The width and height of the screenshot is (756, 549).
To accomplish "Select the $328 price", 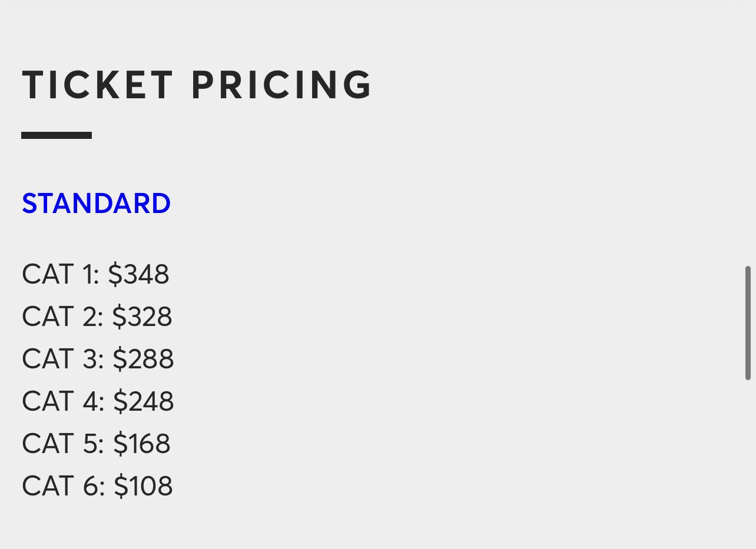I will (142, 317).
